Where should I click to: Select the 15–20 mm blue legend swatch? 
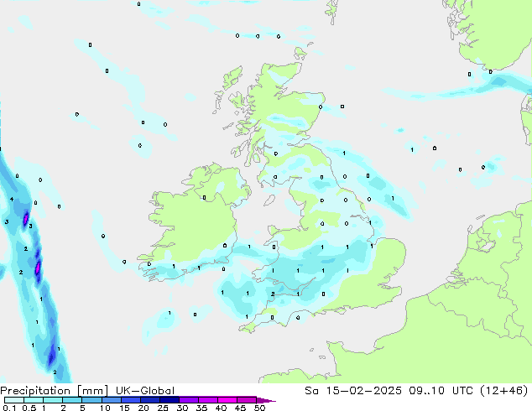pos(130,400)
